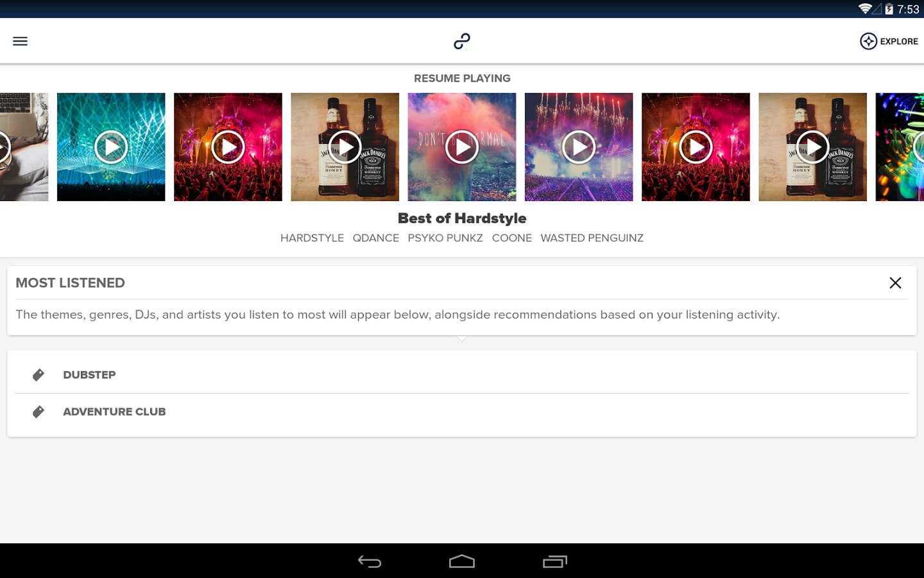Play the Jack Daniel's mix beside the neon lights cover
Image resolution: width=924 pixels, height=578 pixels.
(813, 147)
